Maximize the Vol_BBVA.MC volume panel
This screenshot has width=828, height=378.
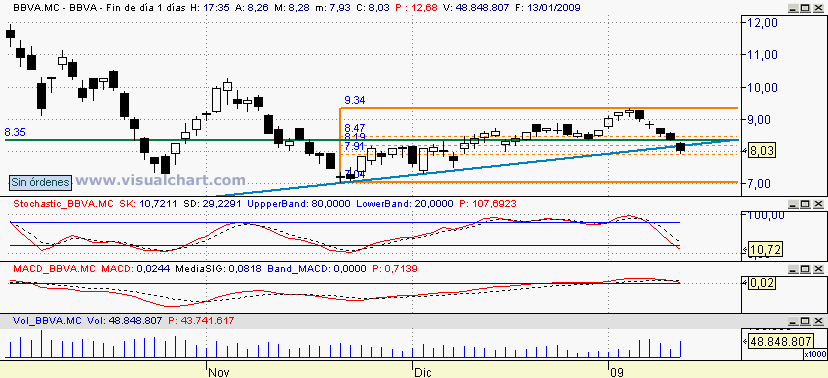[x=806, y=322]
